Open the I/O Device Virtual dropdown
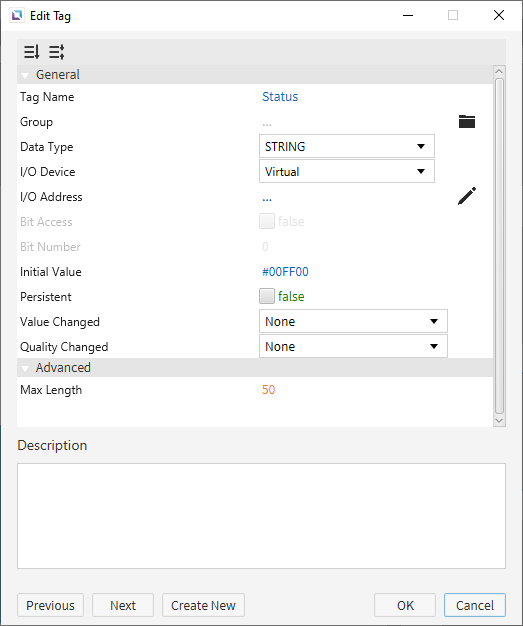This screenshot has width=523, height=626. point(347,172)
